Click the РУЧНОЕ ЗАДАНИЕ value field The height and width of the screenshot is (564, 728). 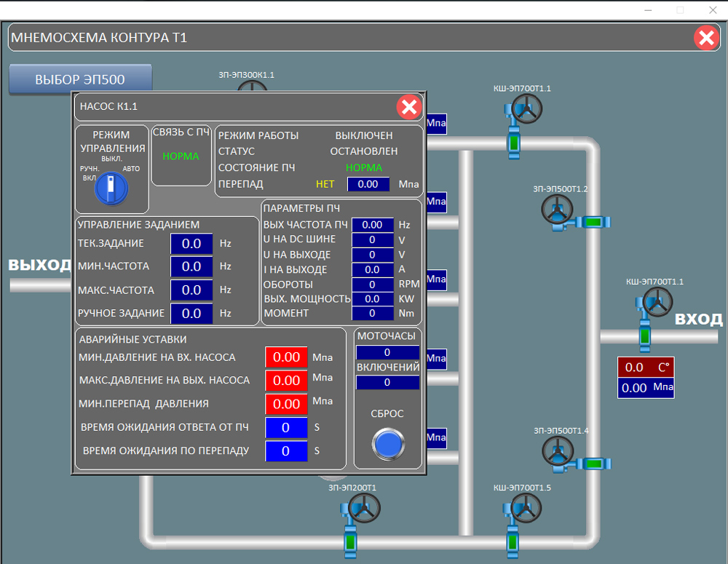(x=191, y=314)
